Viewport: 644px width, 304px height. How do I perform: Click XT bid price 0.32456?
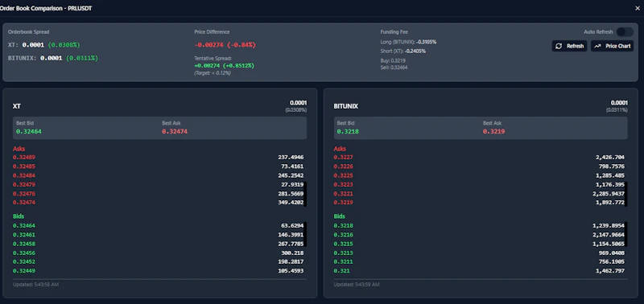point(24,253)
